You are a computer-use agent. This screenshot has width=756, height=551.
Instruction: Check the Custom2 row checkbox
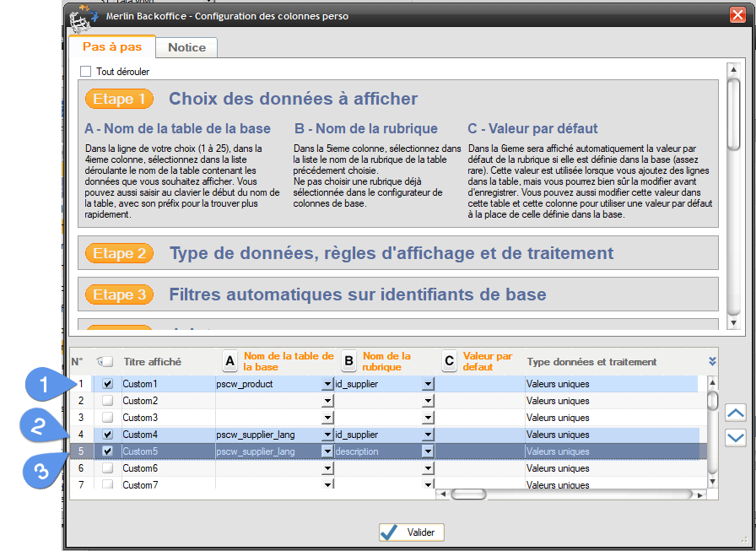(107, 401)
